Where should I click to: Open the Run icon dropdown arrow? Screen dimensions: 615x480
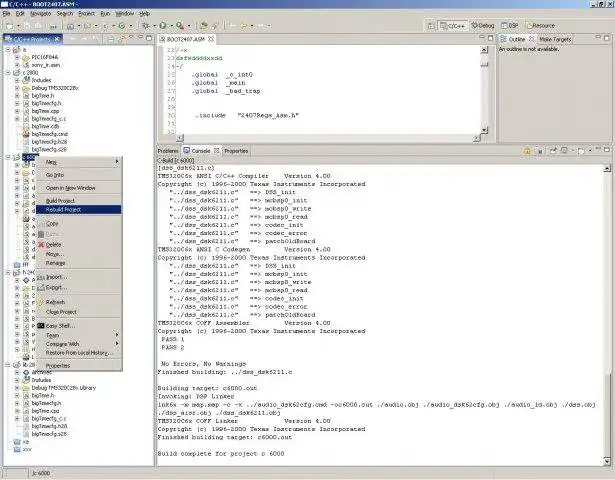click(171, 26)
